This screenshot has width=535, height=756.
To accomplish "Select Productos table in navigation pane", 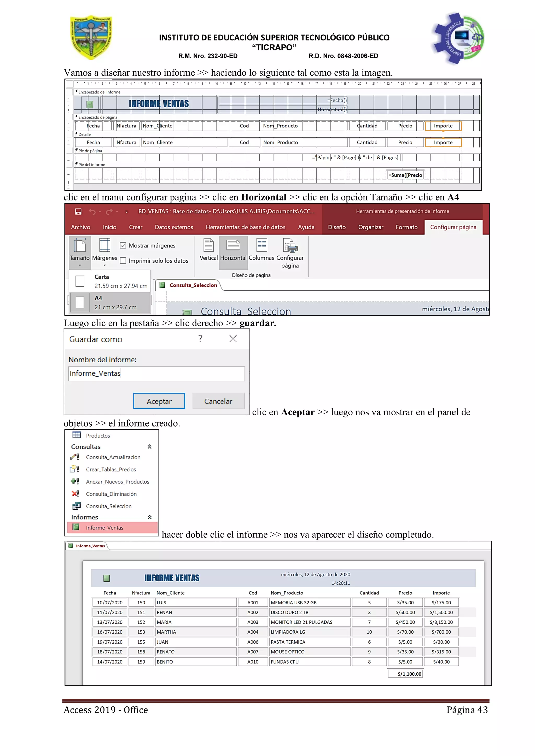I will (98, 436).
